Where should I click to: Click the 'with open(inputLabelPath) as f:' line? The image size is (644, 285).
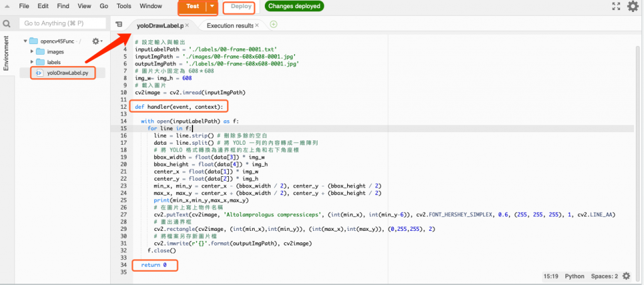click(x=190, y=121)
